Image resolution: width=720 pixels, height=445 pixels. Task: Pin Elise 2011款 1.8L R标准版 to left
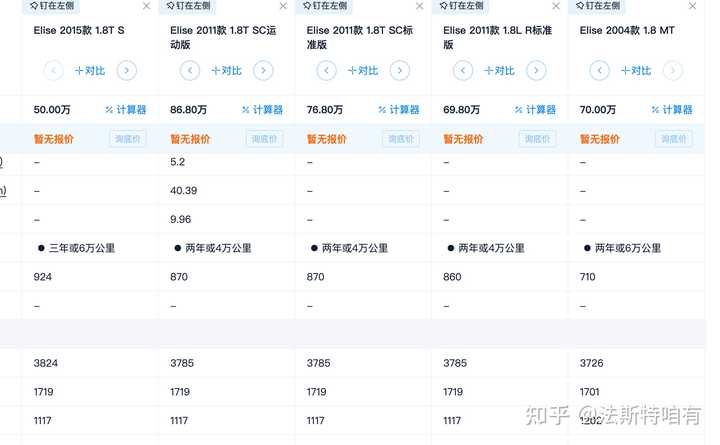click(x=461, y=6)
